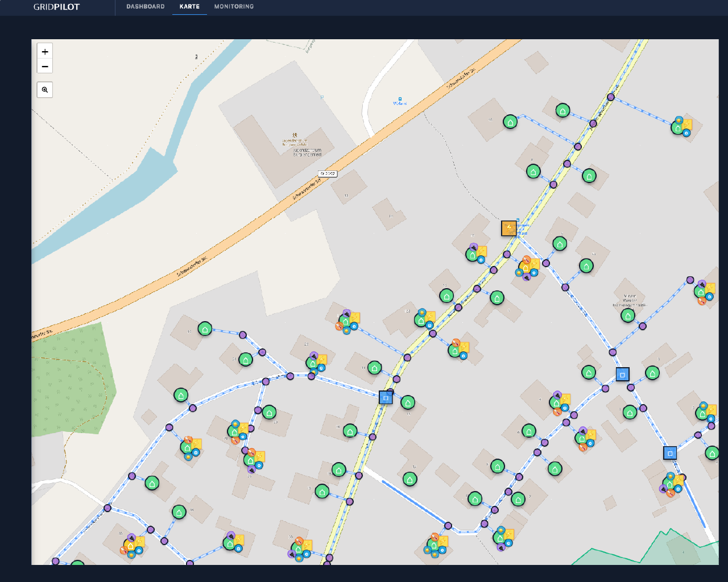Screen dimensions: 728x582
Task: Select the topmost green house node
Action: (x=562, y=111)
